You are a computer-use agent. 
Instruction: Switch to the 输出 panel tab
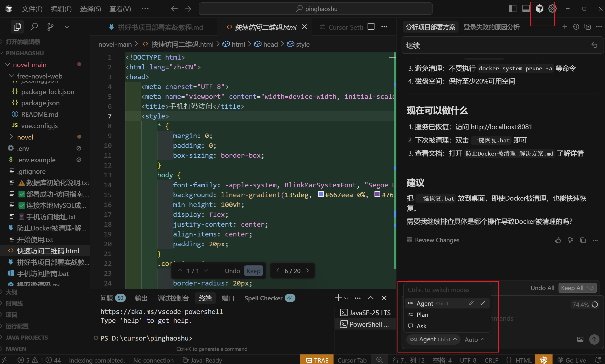click(x=141, y=298)
